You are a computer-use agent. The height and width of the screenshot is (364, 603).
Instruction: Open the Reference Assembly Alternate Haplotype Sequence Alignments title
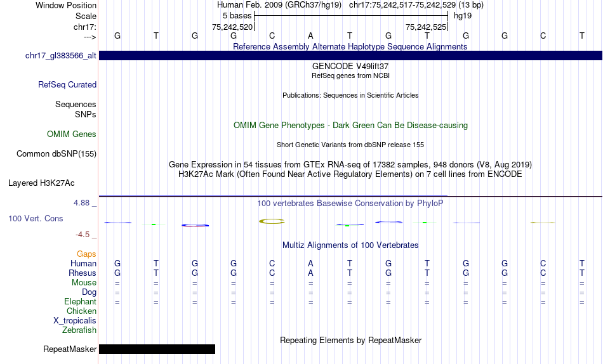point(350,46)
